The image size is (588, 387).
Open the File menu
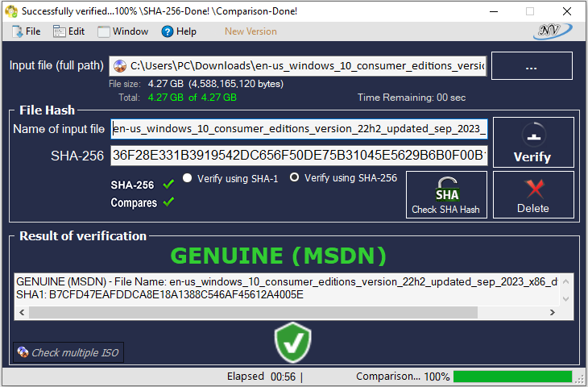click(x=26, y=31)
